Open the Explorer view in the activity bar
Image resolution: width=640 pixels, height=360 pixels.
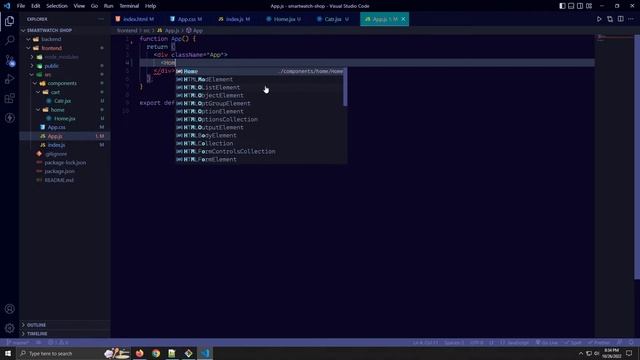pyautogui.click(x=9, y=21)
